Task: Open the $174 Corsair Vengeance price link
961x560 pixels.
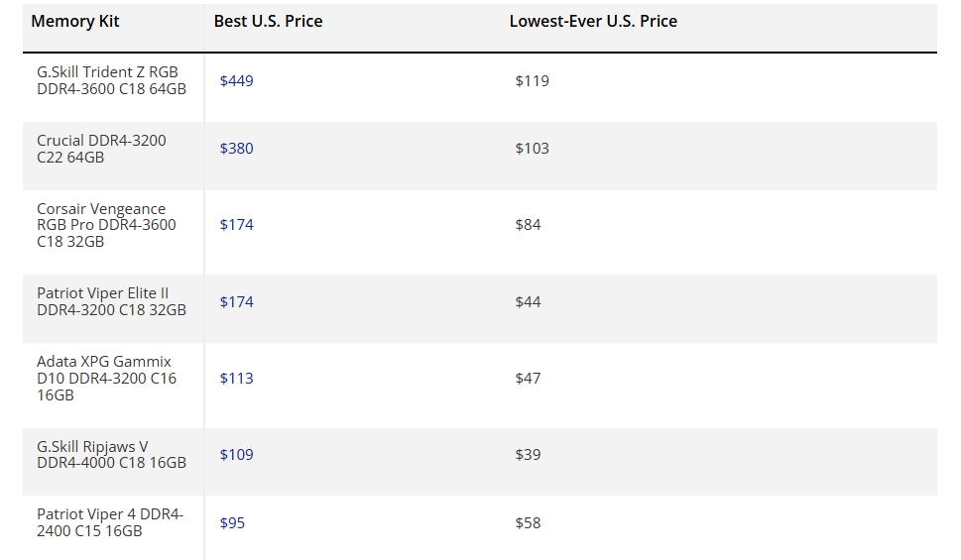Action: click(236, 225)
